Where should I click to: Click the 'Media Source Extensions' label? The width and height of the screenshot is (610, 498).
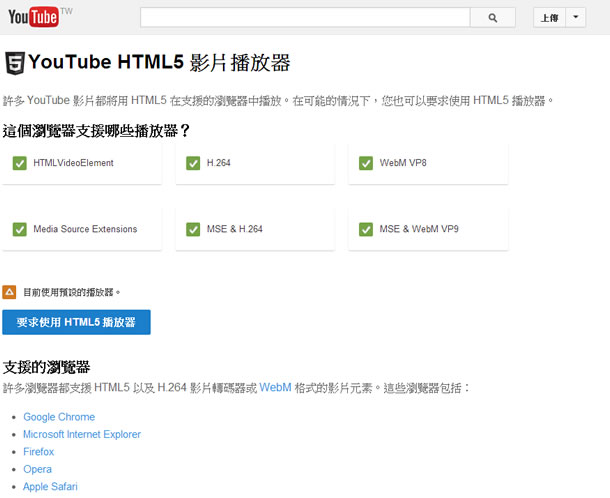pyautogui.click(x=85, y=229)
